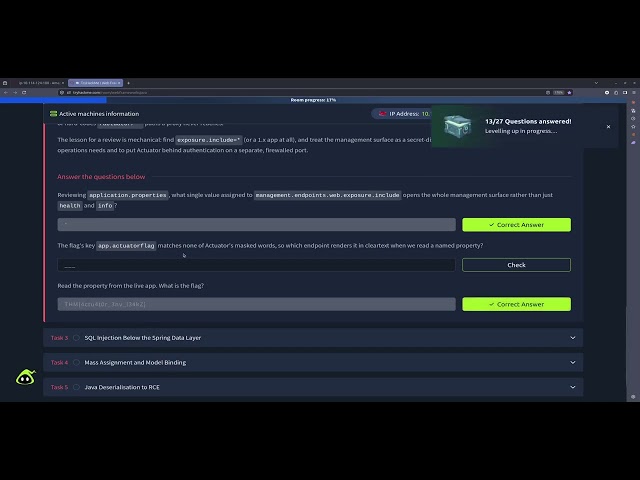This screenshot has width=640, height=480.
Task: Click the Task 3 completion circle
Action: (x=76, y=338)
